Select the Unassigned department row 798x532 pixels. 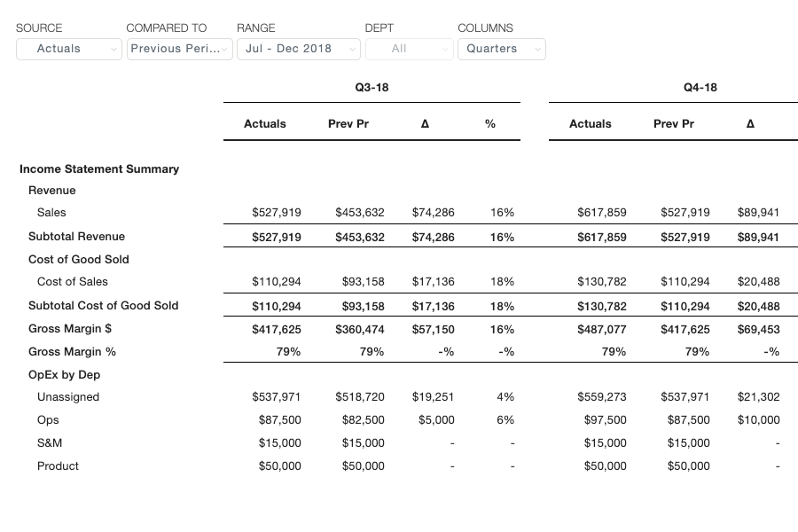click(68, 397)
